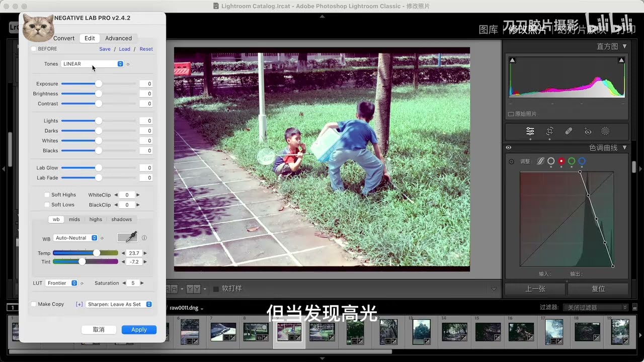Screen dimensions: 644x362
Task: Click the Tint slider handle
Action: pyautogui.click(x=82, y=261)
